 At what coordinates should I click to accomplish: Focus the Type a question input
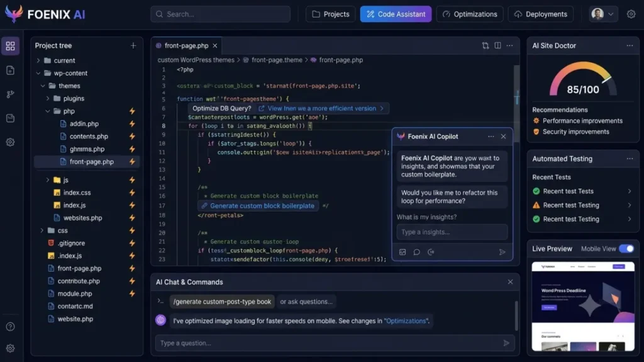click(335, 343)
